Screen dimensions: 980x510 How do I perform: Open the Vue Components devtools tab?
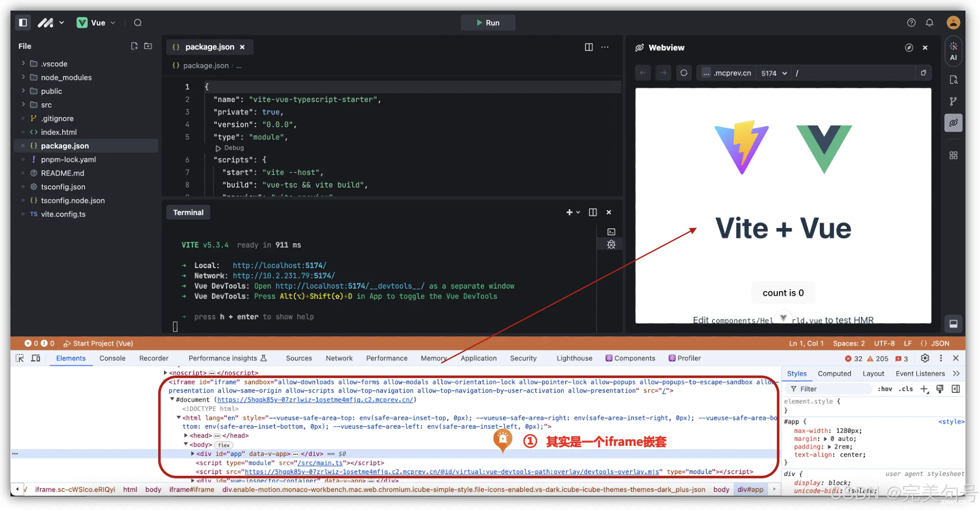coord(630,358)
